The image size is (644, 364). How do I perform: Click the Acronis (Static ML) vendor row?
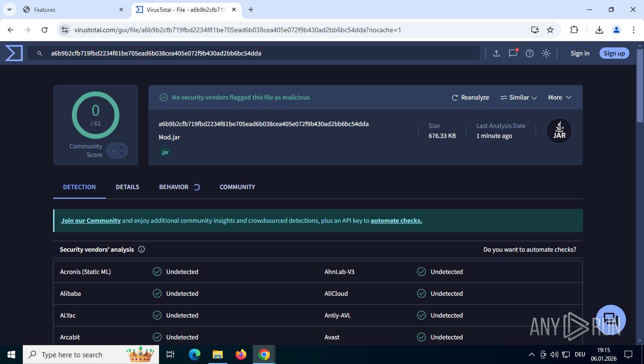(186, 272)
